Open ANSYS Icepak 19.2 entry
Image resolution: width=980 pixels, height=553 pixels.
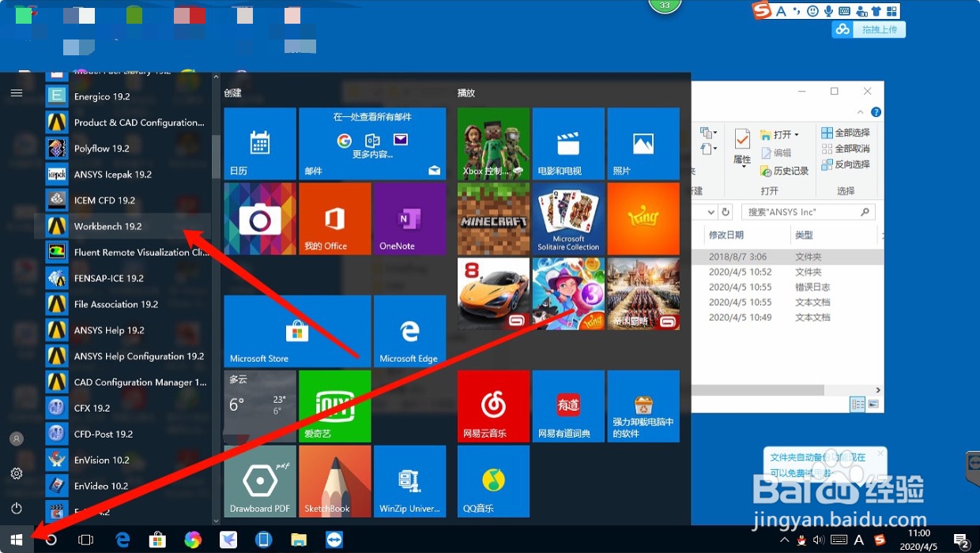(x=122, y=174)
